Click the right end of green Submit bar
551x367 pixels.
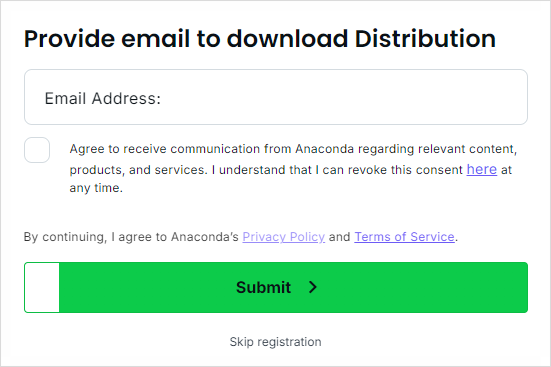[x=492, y=287]
